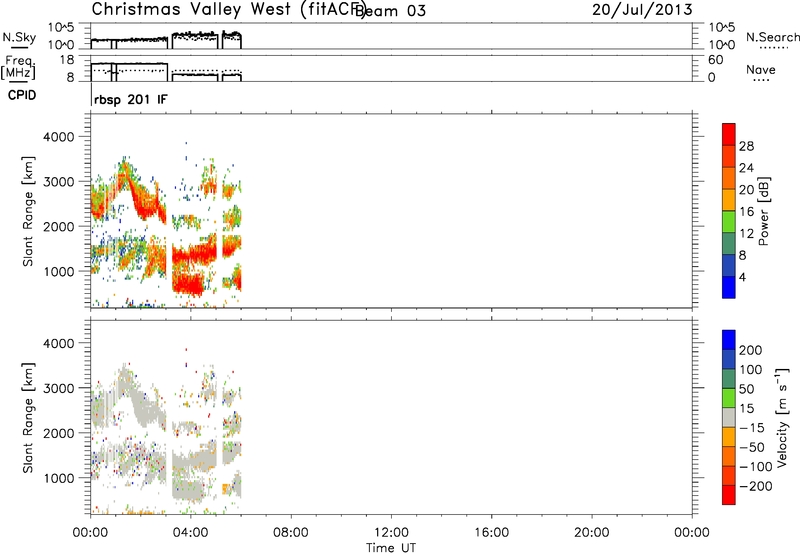The height and width of the screenshot is (554, 800).
Task: Click the title "Christmas Valley West (fitACF)"
Action: (229, 9)
